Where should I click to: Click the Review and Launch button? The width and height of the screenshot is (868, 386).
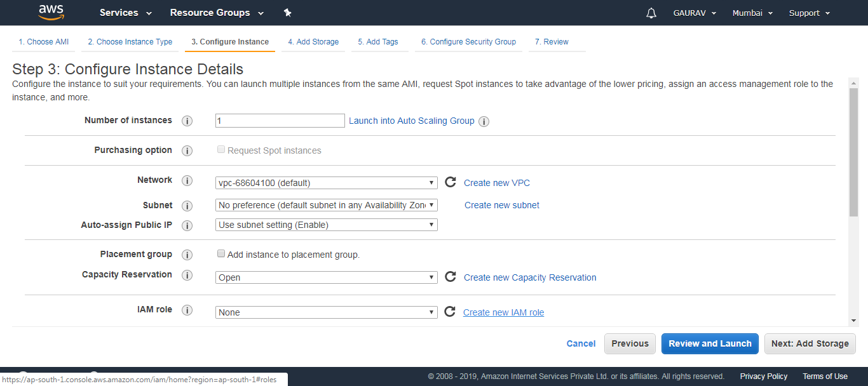point(709,343)
